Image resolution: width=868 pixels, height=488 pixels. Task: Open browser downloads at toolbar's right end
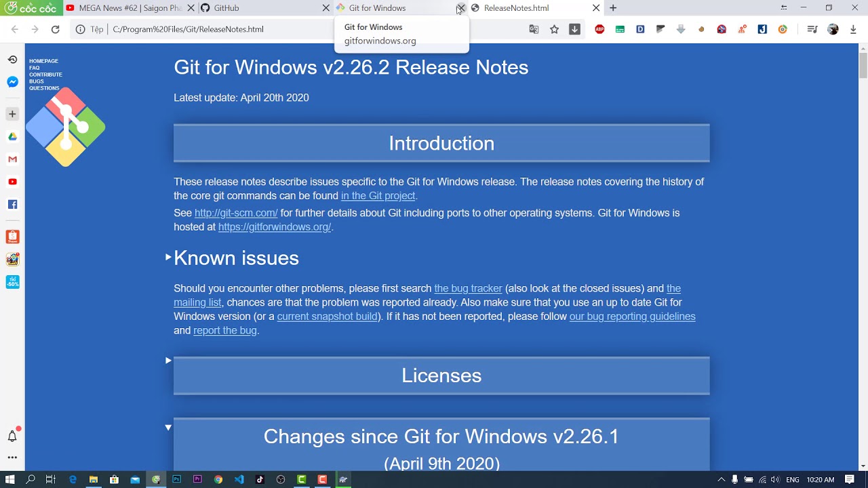tap(854, 29)
